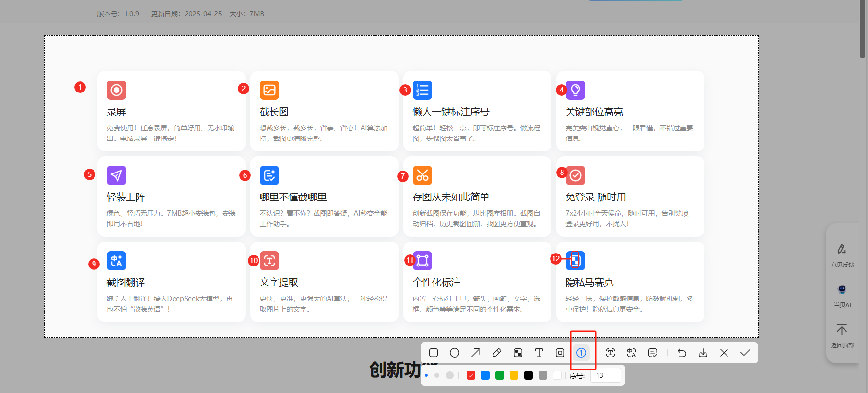Click the page vertical scrollbar
868x393 pixels.
click(x=862, y=30)
